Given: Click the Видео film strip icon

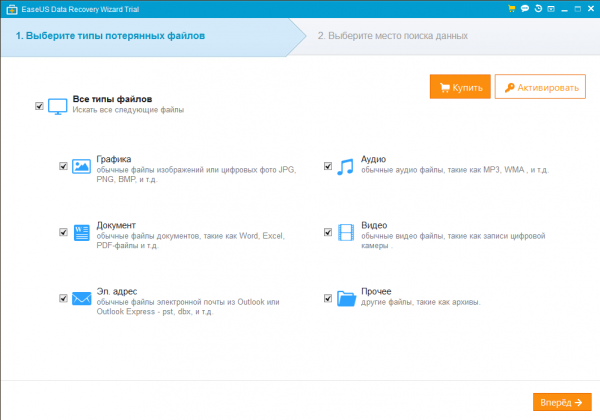Looking at the screenshot, I should coord(346,232).
